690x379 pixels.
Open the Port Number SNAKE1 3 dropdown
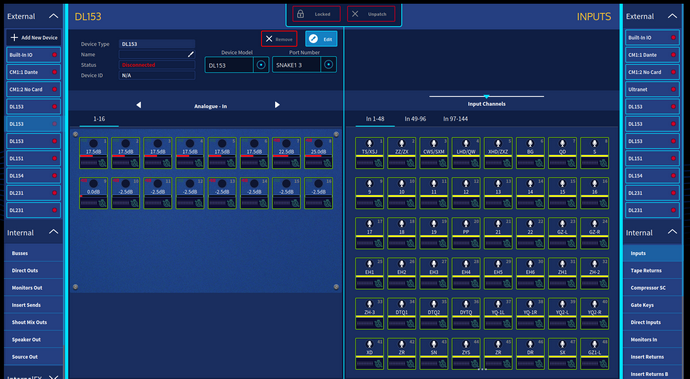[328, 65]
